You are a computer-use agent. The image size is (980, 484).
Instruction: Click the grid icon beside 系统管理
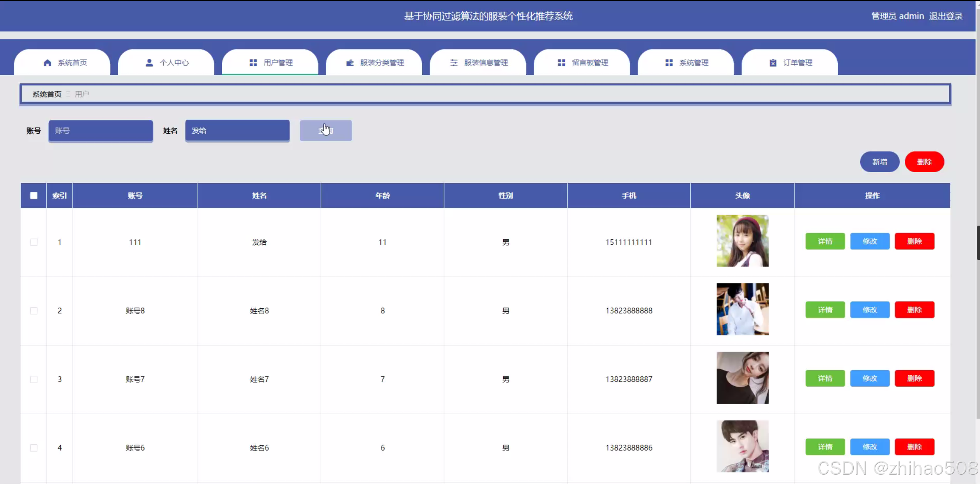click(x=669, y=63)
